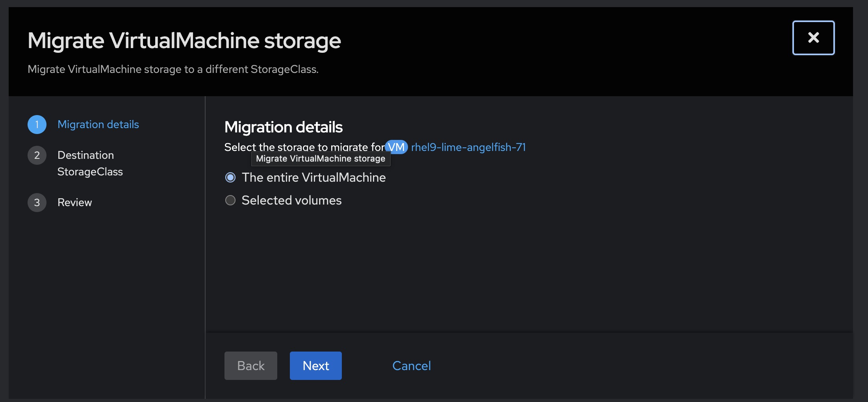Click the StorageClass subtitle description text

click(x=173, y=69)
